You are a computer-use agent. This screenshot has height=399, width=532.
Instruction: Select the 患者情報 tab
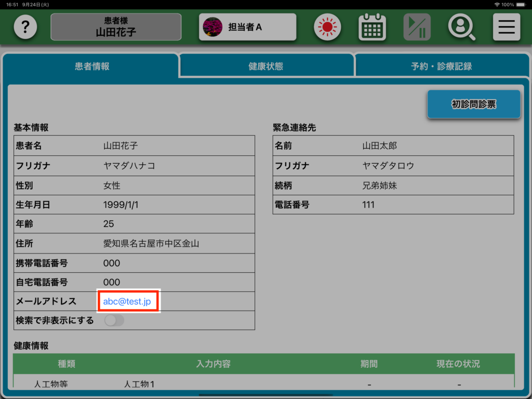click(92, 66)
